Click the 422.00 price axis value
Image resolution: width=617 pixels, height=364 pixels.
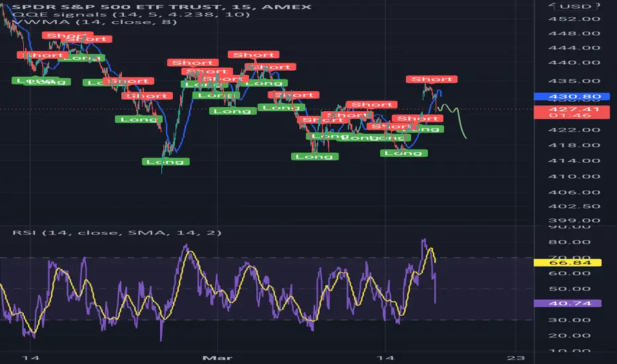point(574,130)
